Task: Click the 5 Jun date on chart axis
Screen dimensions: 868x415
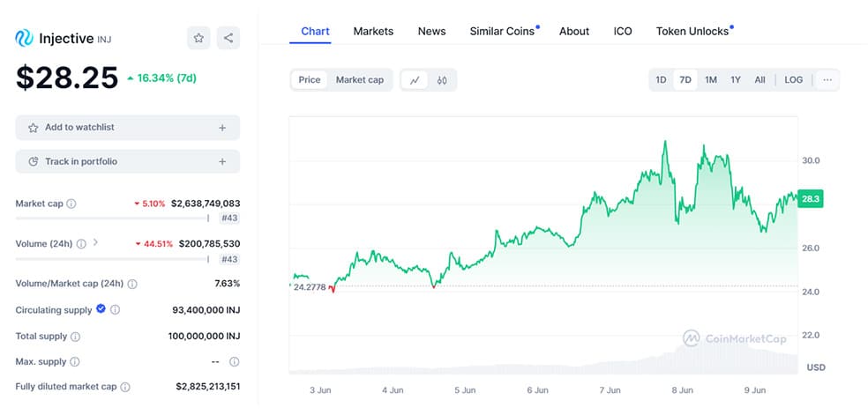Action: (465, 390)
